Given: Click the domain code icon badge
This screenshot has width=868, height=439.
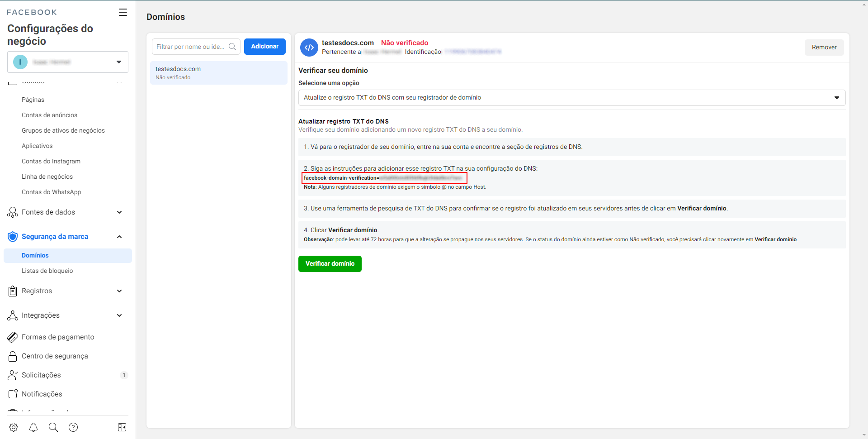Looking at the screenshot, I should (x=309, y=47).
